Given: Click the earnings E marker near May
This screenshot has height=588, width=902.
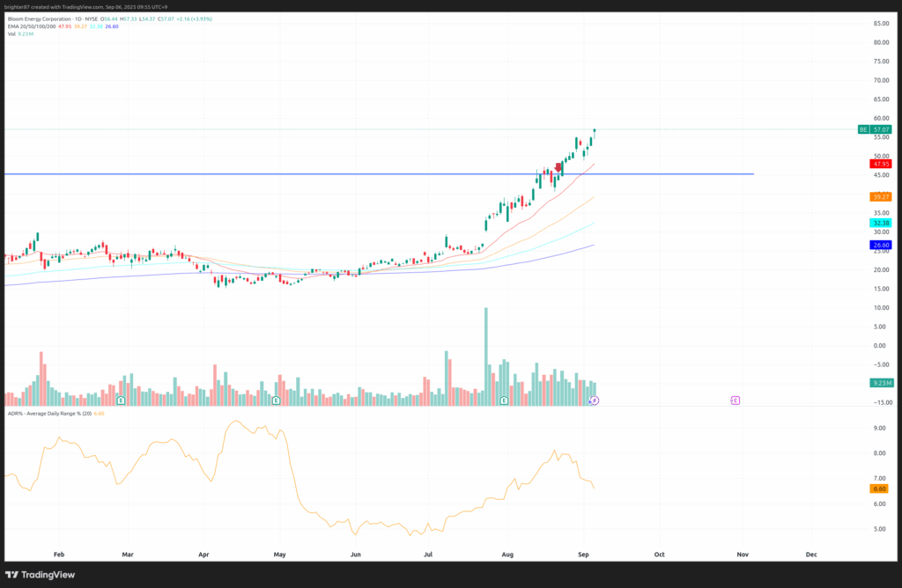Looking at the screenshot, I should [x=276, y=400].
